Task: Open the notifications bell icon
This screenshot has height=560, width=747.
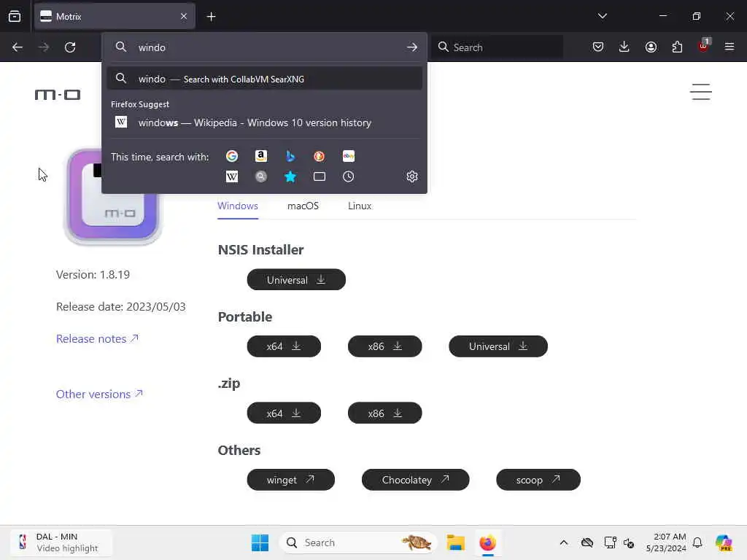Action: click(x=697, y=542)
